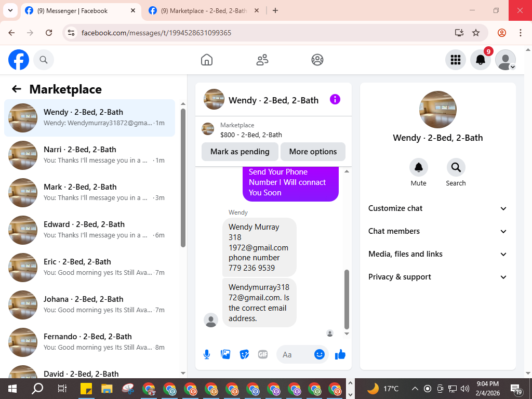Click the Aa message input field
532x399 pixels.
295,354
